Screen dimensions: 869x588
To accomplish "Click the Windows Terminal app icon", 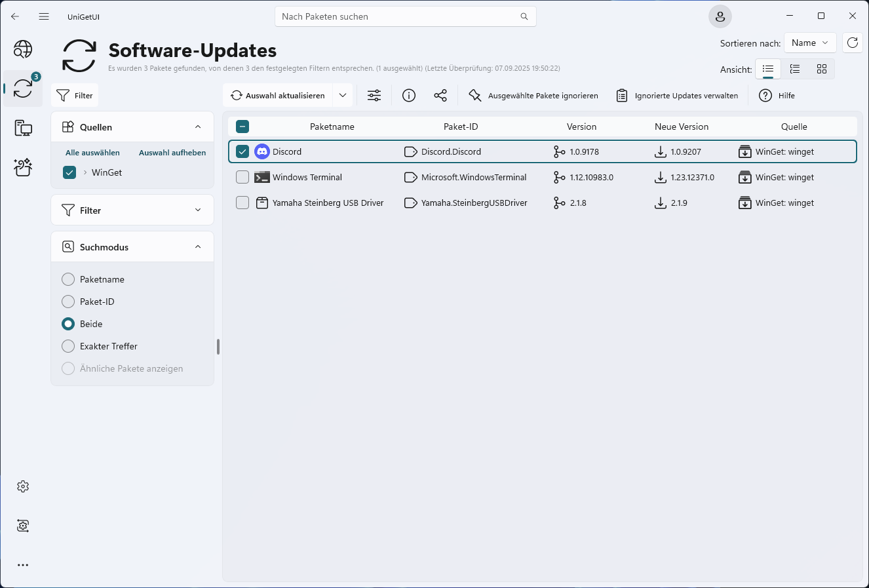I will 262,177.
